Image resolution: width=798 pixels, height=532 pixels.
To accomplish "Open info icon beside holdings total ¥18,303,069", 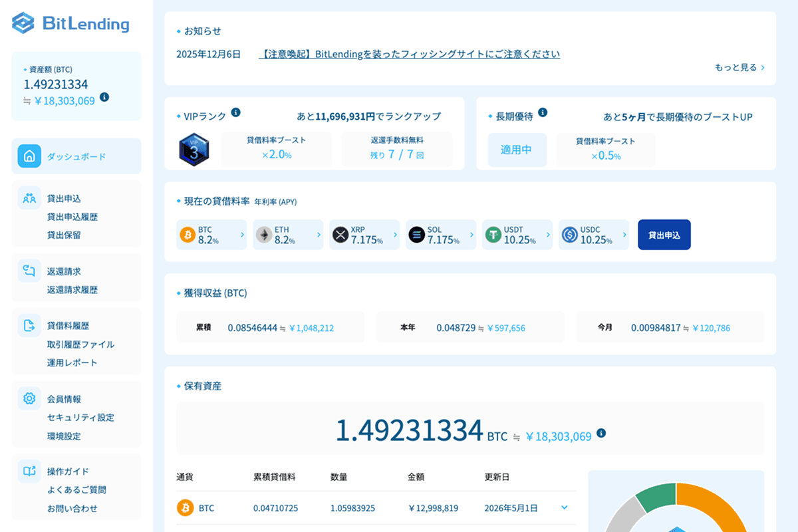I will coord(601,433).
